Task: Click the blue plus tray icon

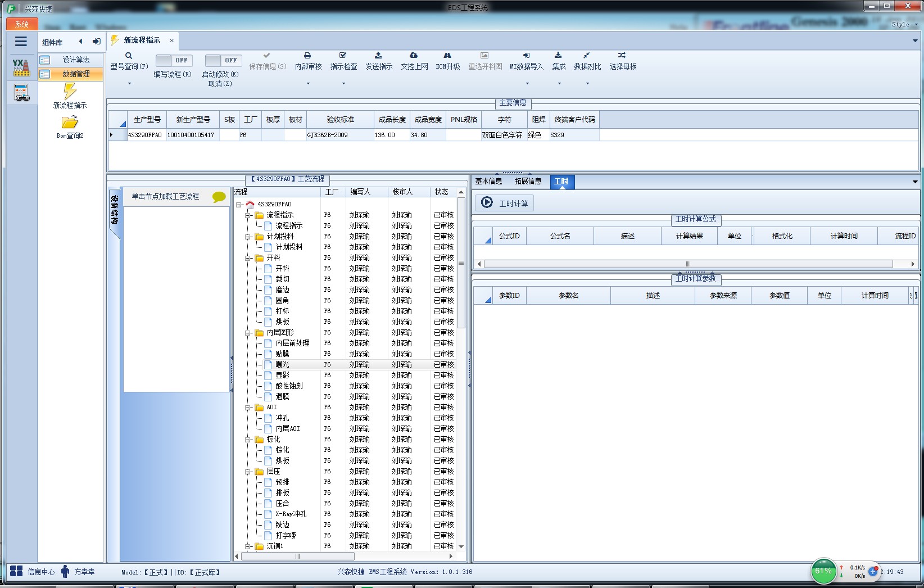Action: (873, 572)
